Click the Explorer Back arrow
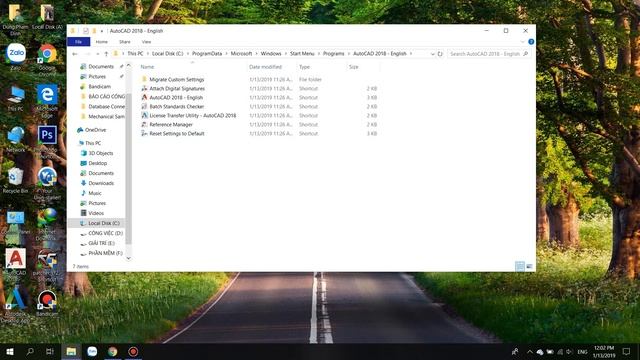The height and width of the screenshot is (360, 640). 75,53
